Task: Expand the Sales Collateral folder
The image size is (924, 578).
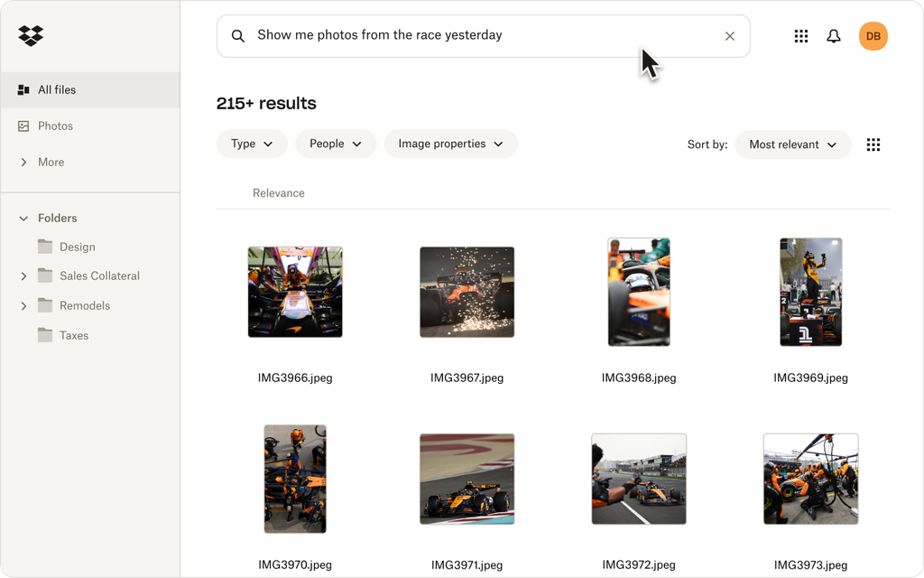Action: point(23,276)
